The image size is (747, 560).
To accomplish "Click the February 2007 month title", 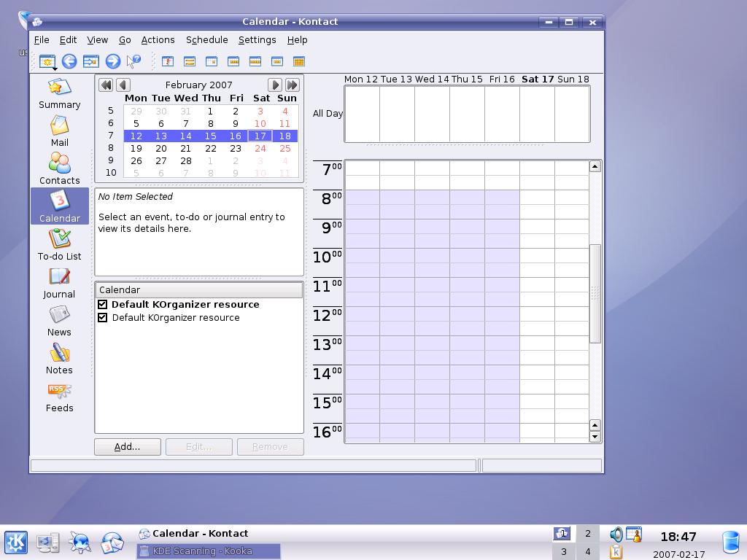I will click(x=198, y=85).
